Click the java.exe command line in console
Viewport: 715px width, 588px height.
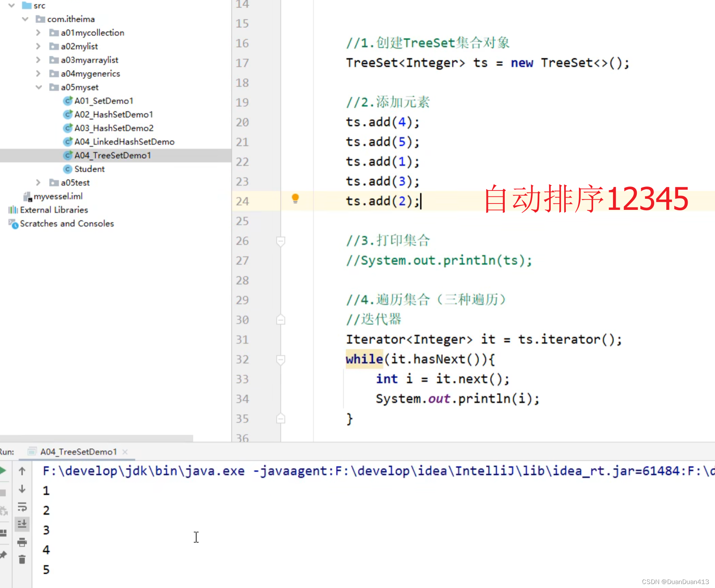378,471
